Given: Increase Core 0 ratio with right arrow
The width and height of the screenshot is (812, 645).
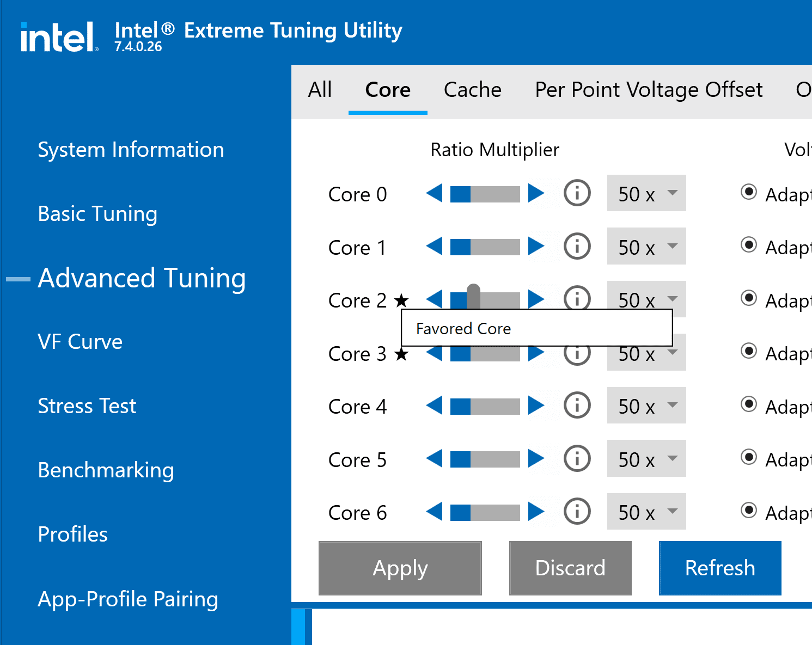Looking at the screenshot, I should click(536, 193).
